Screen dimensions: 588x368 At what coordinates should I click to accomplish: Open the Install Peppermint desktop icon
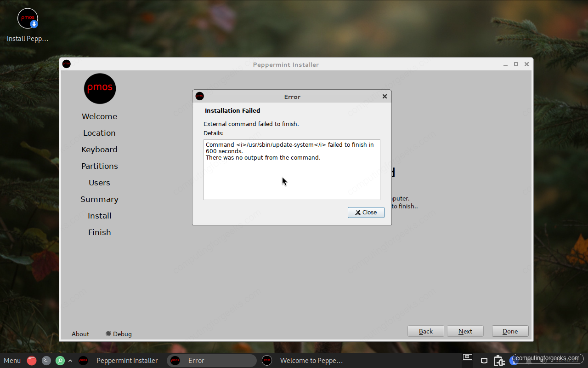click(28, 25)
